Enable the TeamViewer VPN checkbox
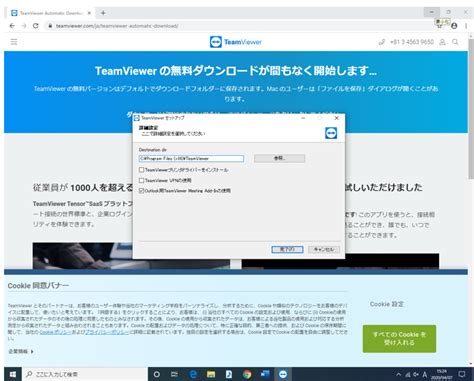Image resolution: width=474 pixels, height=381 pixels. point(141,180)
